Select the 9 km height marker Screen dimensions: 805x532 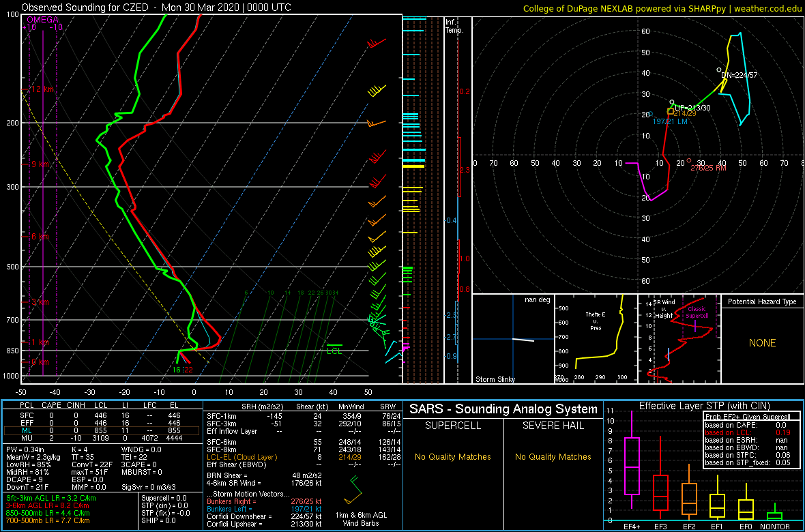[40, 164]
